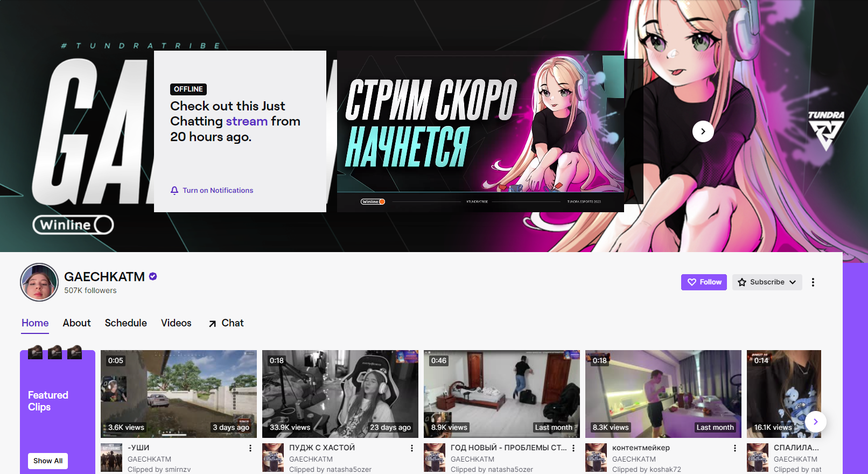The width and height of the screenshot is (868, 474).
Task: Play the 'СТРИМ СКОРО НАЧНЕТСЯ' stream preview
Action: pos(480,131)
